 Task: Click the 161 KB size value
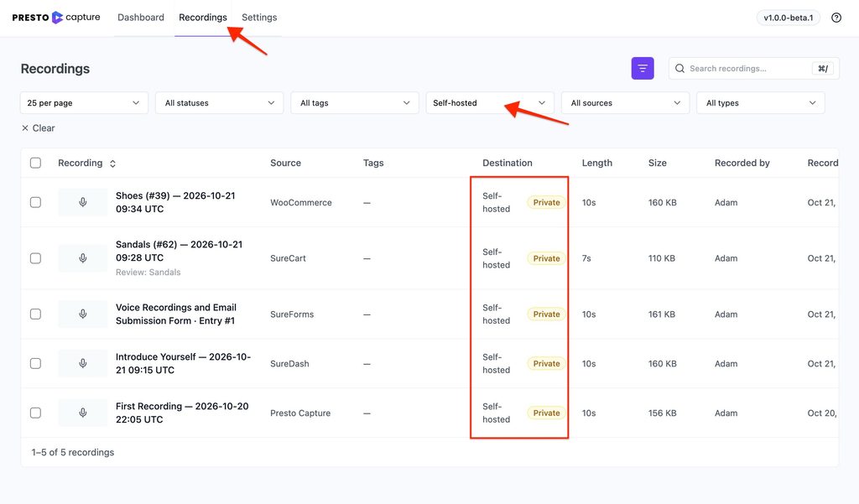662,314
